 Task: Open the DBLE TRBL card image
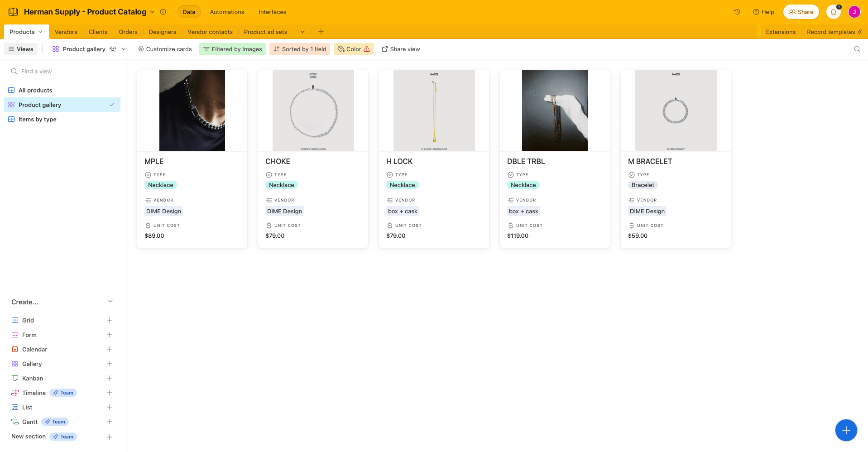coord(555,111)
